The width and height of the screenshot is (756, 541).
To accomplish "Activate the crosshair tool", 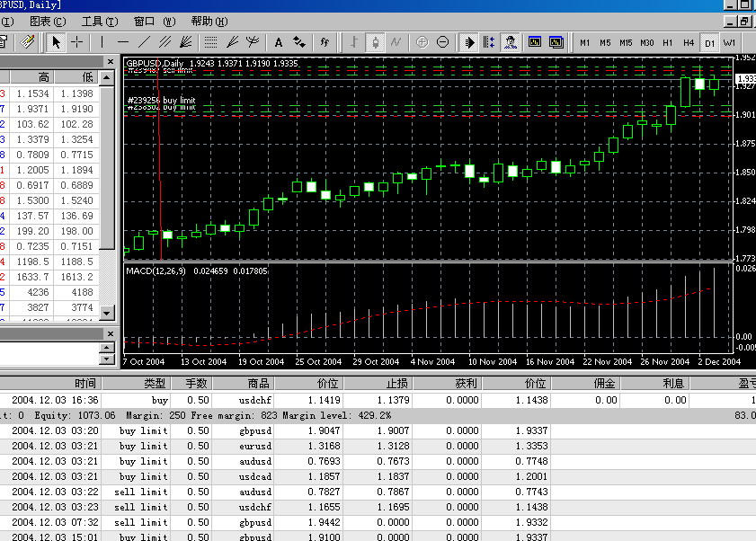I will [x=77, y=41].
